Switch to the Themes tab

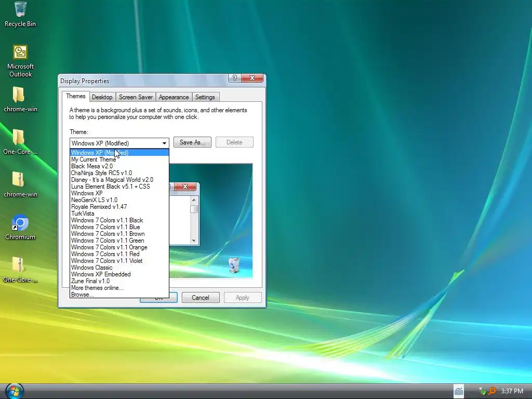click(x=76, y=96)
